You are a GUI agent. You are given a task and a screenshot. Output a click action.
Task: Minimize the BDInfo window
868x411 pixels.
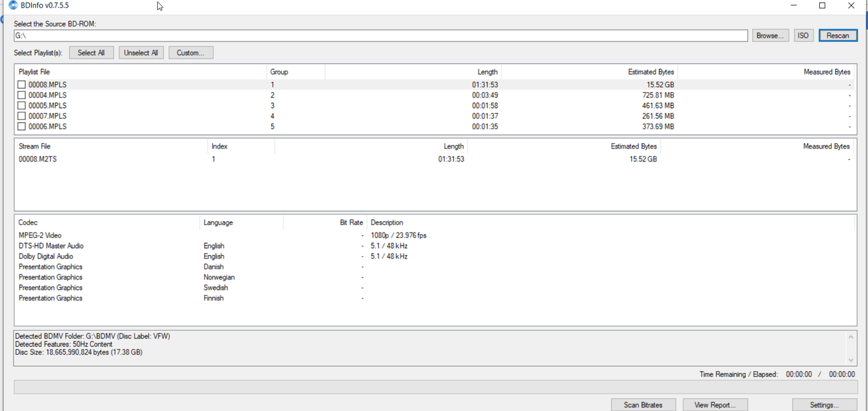[792, 5]
